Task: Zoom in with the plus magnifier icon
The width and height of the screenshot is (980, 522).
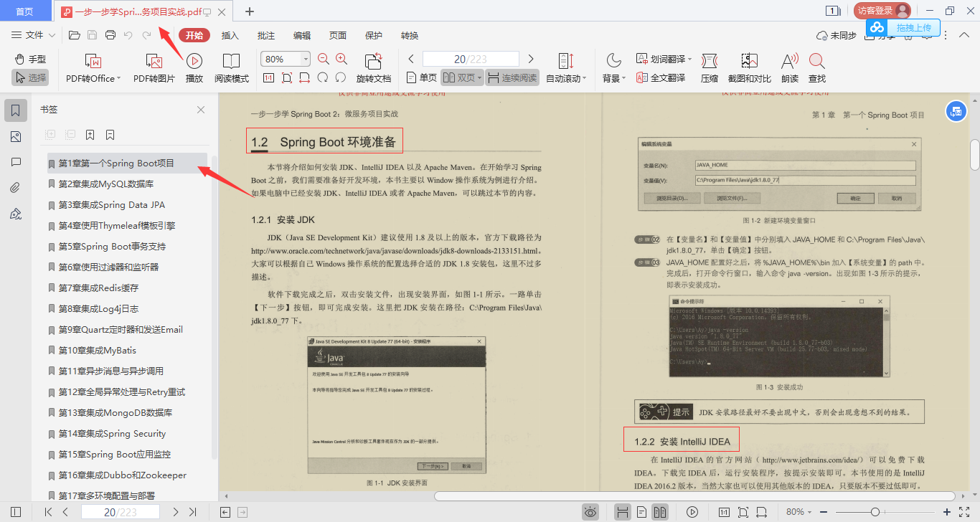Action: [341, 60]
